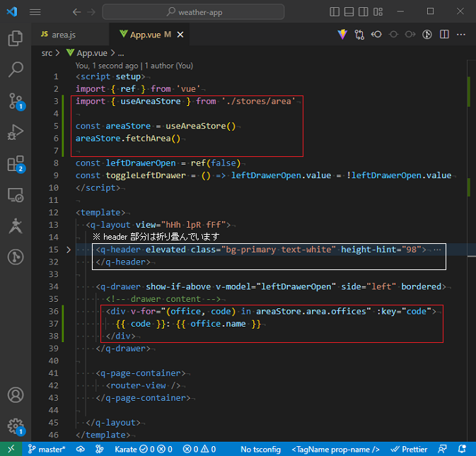Click the master branch in status bar
The height and width of the screenshot is (456, 476).
click(x=47, y=449)
